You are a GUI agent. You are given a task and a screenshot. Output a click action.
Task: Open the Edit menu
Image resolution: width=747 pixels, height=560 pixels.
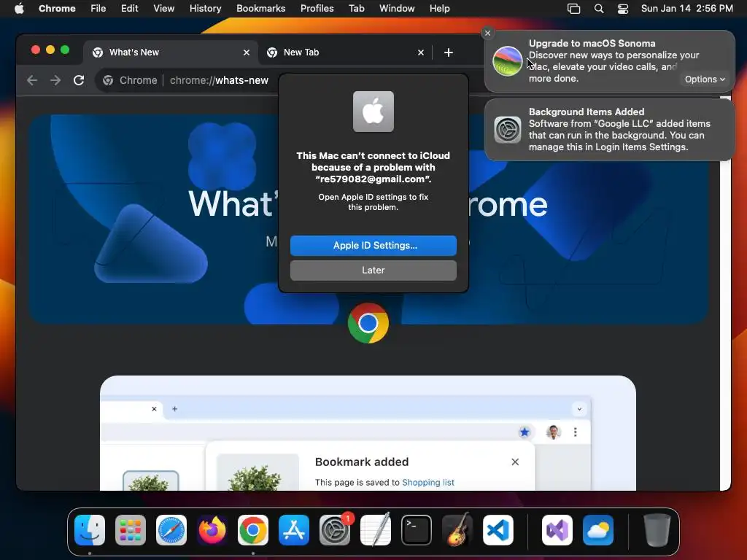(129, 9)
